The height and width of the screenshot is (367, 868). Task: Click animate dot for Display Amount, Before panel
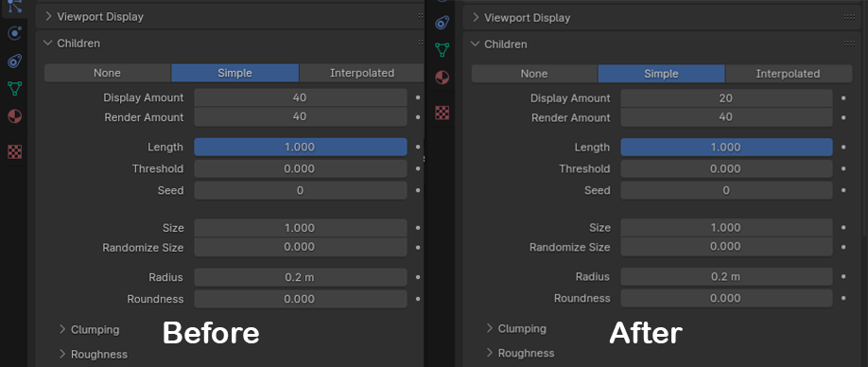coord(418,97)
